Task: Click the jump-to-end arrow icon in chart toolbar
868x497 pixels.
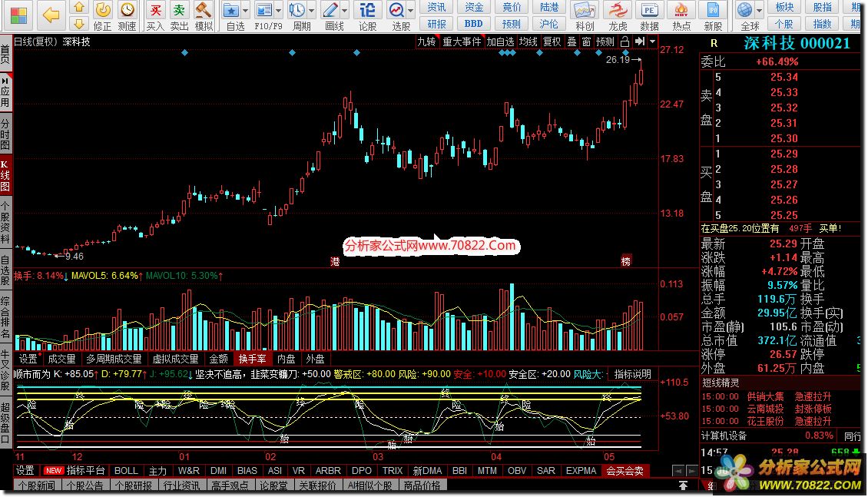Action: pos(640,41)
